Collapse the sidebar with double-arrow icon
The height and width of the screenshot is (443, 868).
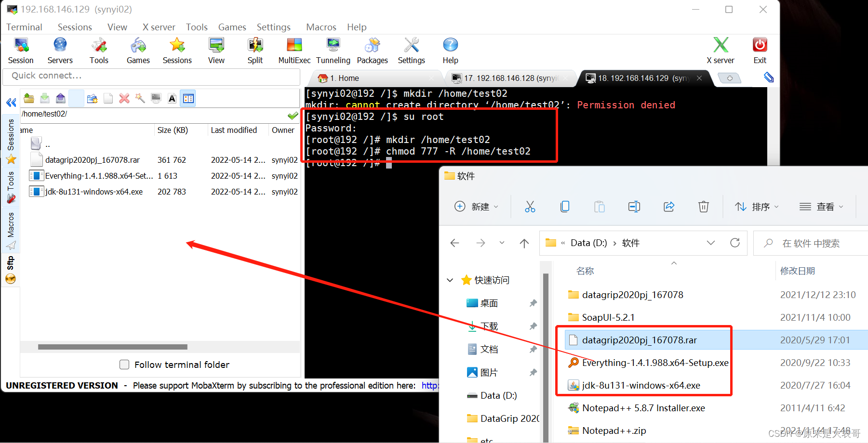(11, 102)
